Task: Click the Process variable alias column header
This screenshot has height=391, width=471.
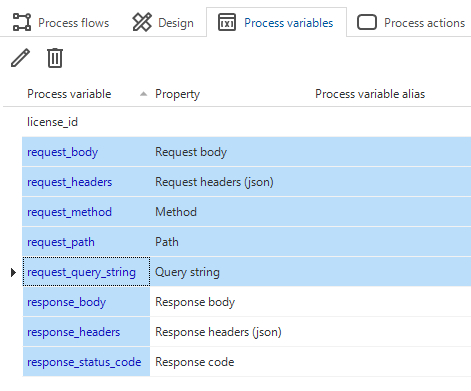Action: pos(370,94)
